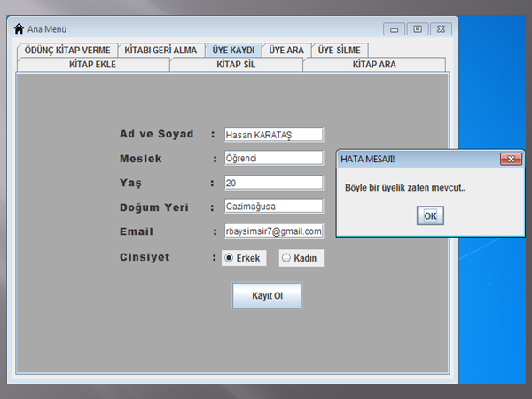
Task: Switch to the KİTABI GERİ ALMA tab
Action: 160,50
